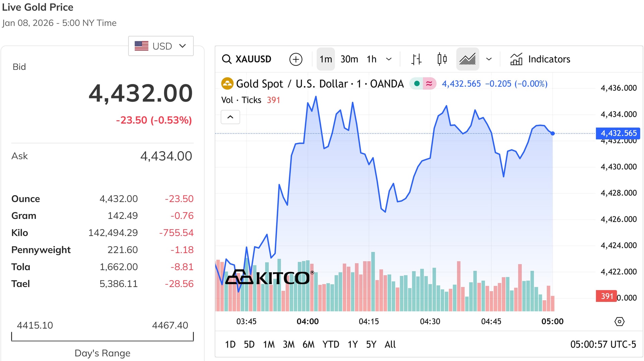Screen dimensions: 644x361
Task: Switch chart interval to 1h
Action: [x=371, y=59]
